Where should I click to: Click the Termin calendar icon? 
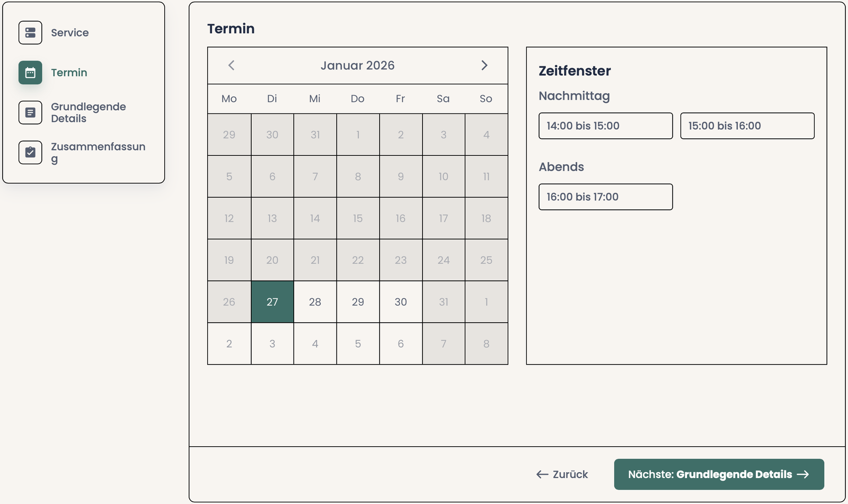[x=30, y=73]
